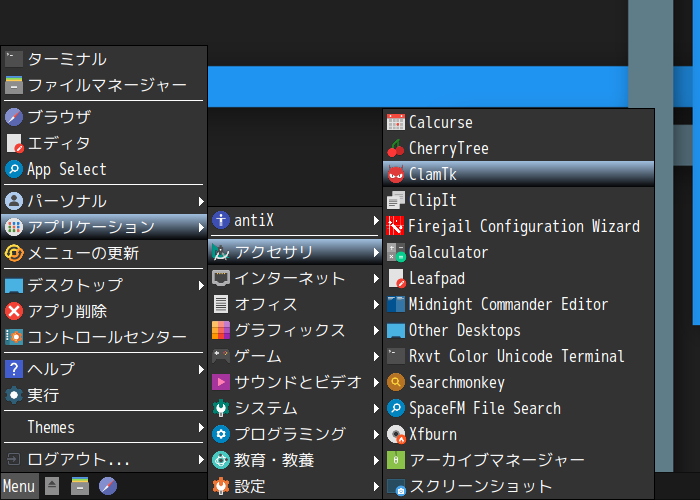700x500 pixels.
Task: Expand the インターネット submenu arrow
Action: pos(376,279)
